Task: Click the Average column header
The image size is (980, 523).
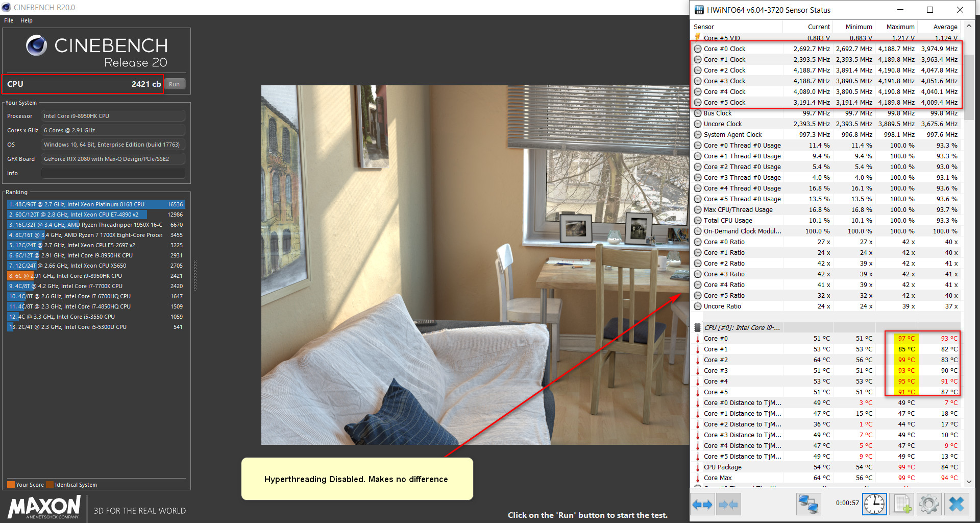Action: [940, 27]
